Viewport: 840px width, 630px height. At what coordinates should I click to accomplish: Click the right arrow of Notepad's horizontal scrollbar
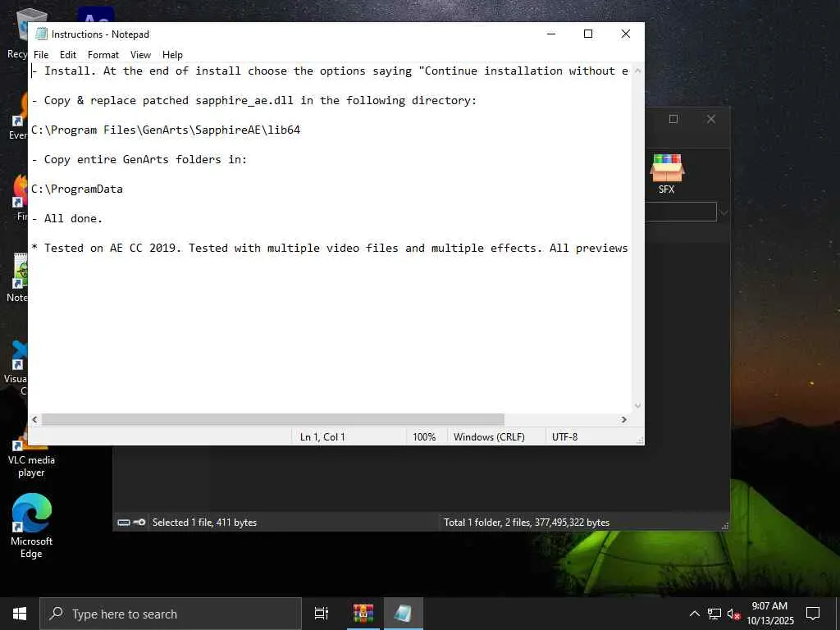pyautogui.click(x=623, y=419)
